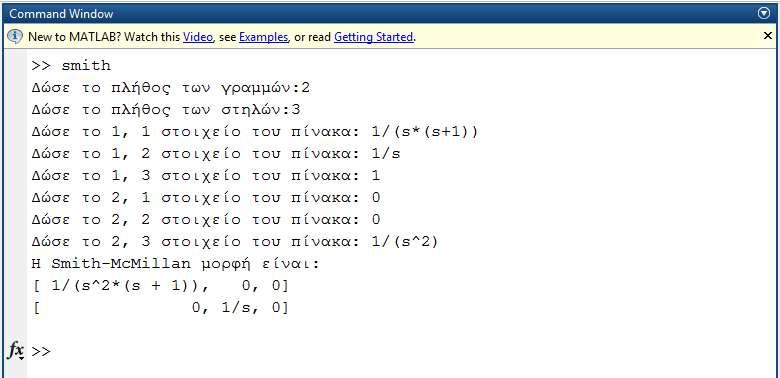
Task: Click the line 'Δώσε το πλήθος των γραμμών:2'
Action: 171,88
